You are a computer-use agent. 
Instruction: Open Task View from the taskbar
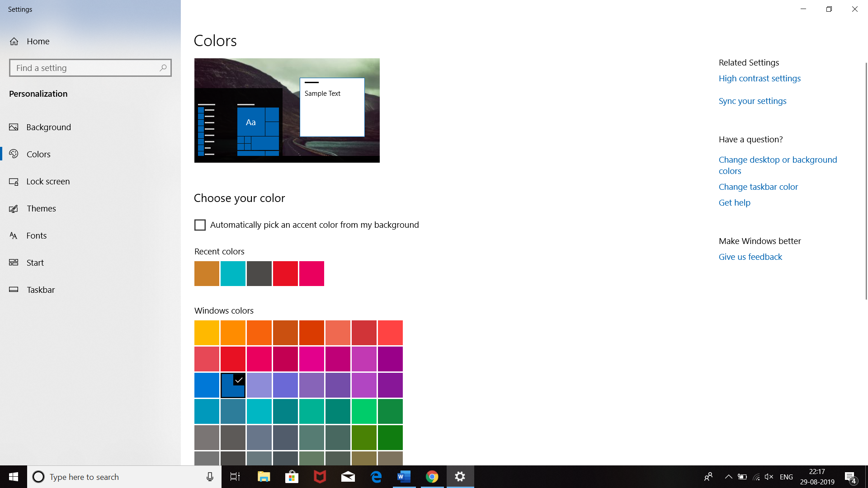click(235, 477)
